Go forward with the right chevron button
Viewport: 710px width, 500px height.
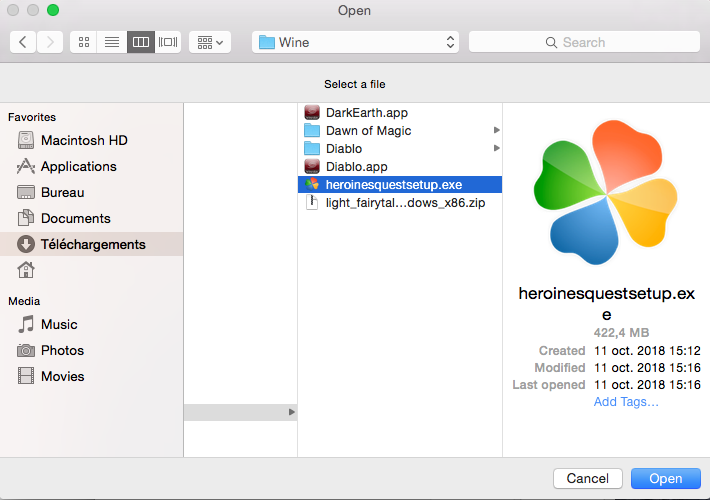point(50,42)
